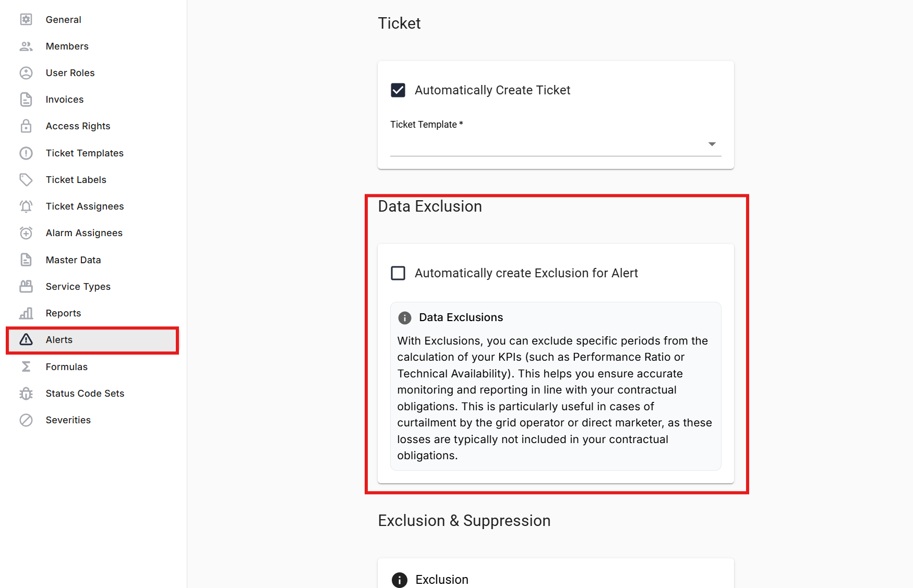Click the Formulas sigma icon
The height and width of the screenshot is (588, 913).
(x=26, y=367)
